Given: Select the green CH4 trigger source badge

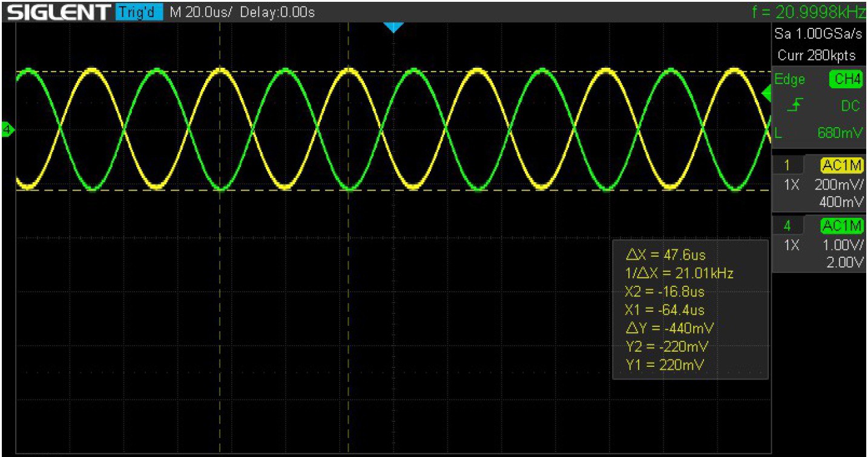Looking at the screenshot, I should point(846,80).
